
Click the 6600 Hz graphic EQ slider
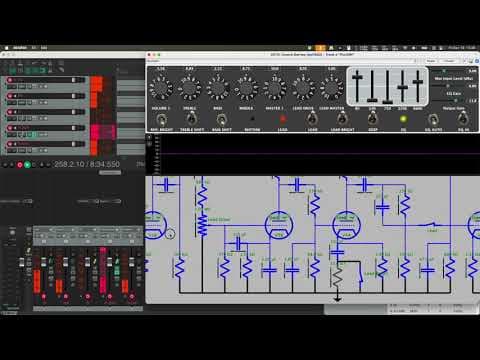click(x=418, y=86)
